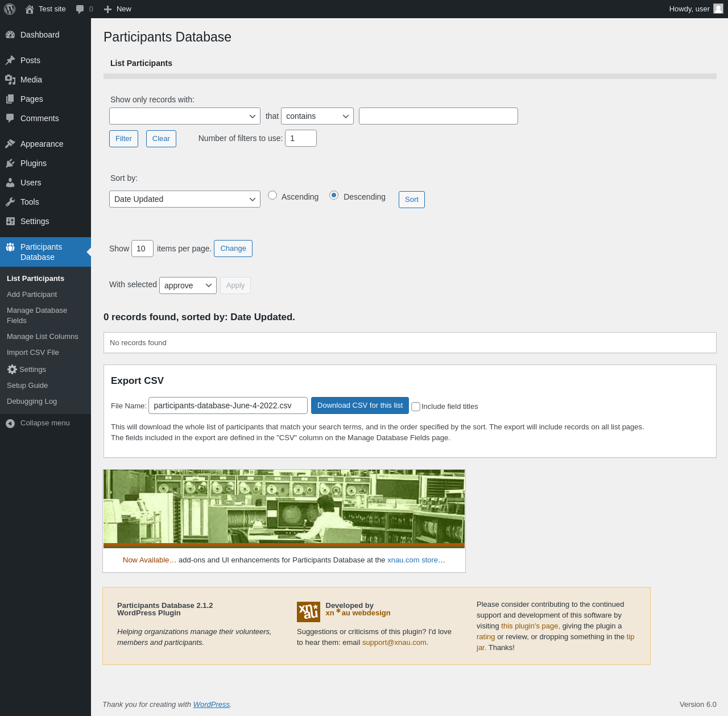Select the Ascending sort order radio
Screen dimensions: 728x716
pyautogui.click(x=272, y=195)
